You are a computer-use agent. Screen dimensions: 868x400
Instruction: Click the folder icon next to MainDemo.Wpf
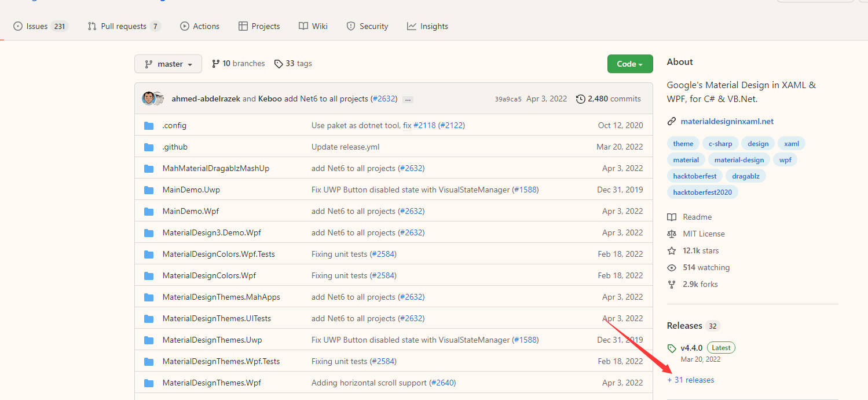[x=149, y=212]
